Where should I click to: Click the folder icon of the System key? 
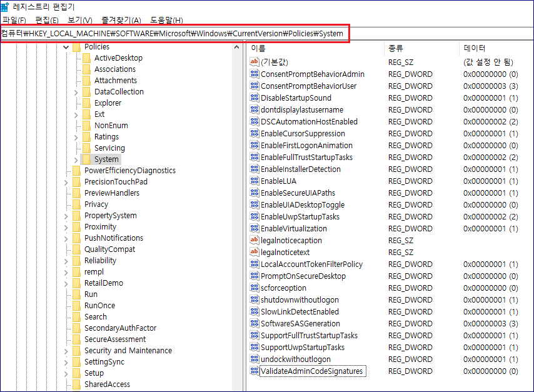coord(86,159)
